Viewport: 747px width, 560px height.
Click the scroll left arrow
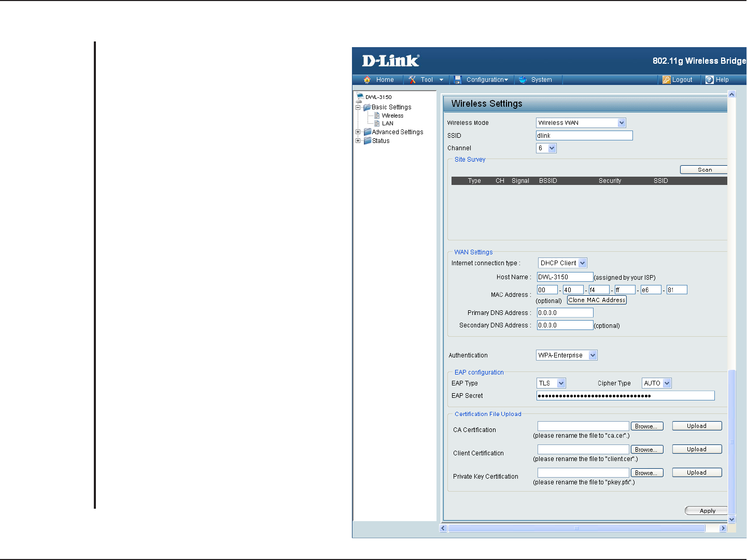click(x=443, y=528)
